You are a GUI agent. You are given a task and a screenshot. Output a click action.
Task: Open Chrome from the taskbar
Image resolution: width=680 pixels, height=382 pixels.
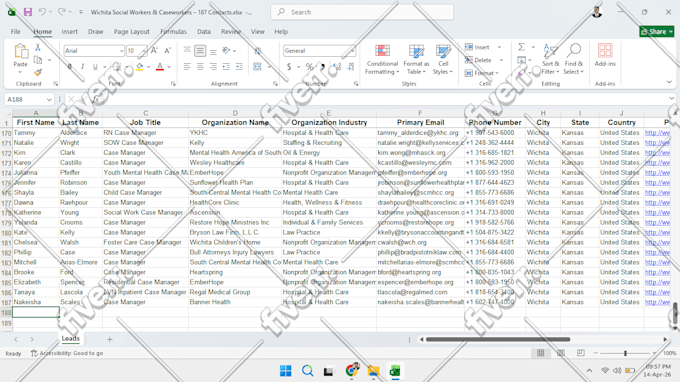(x=352, y=371)
